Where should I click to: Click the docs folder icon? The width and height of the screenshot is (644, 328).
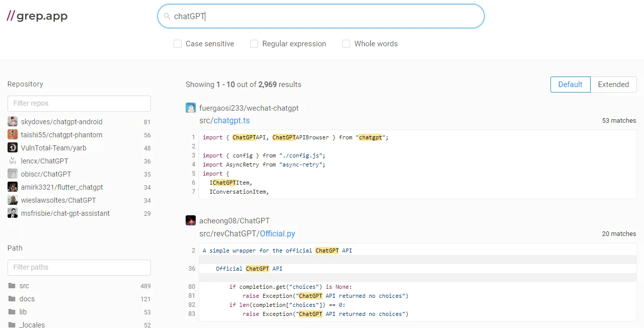point(12,299)
